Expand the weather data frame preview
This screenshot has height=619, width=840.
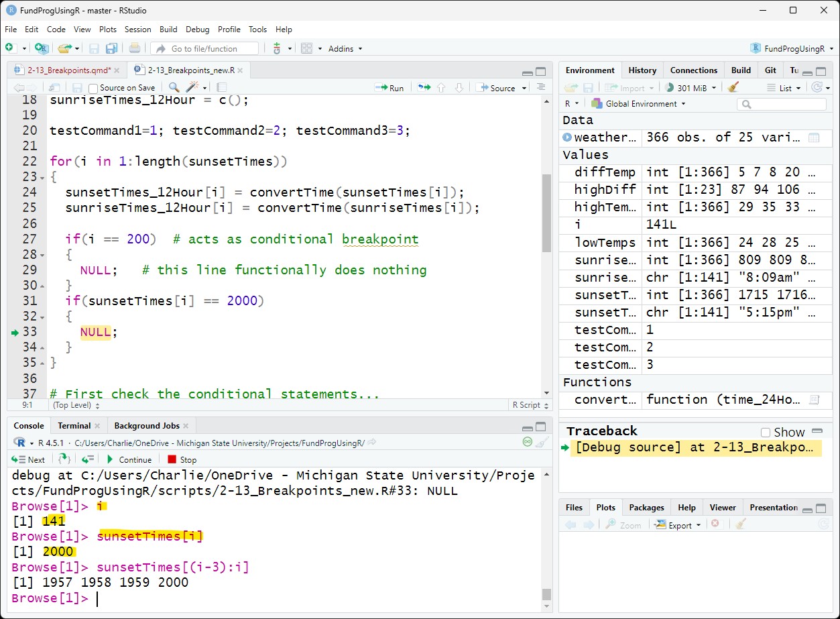click(x=567, y=137)
